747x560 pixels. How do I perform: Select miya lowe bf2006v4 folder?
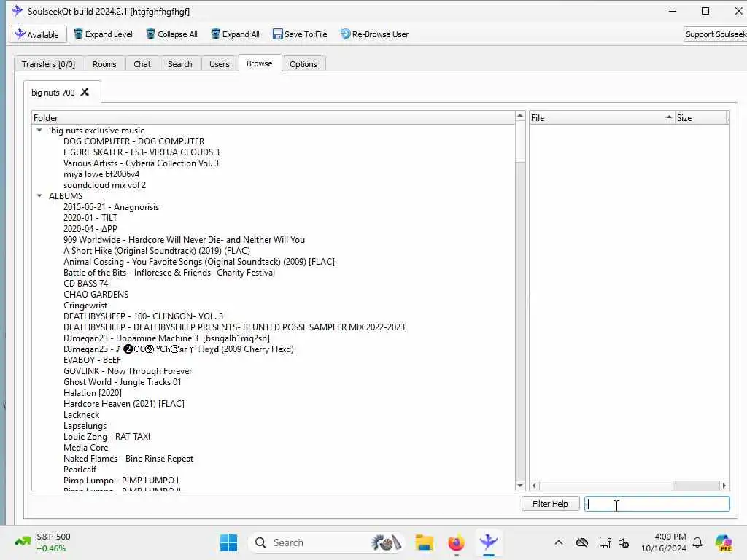(x=101, y=174)
